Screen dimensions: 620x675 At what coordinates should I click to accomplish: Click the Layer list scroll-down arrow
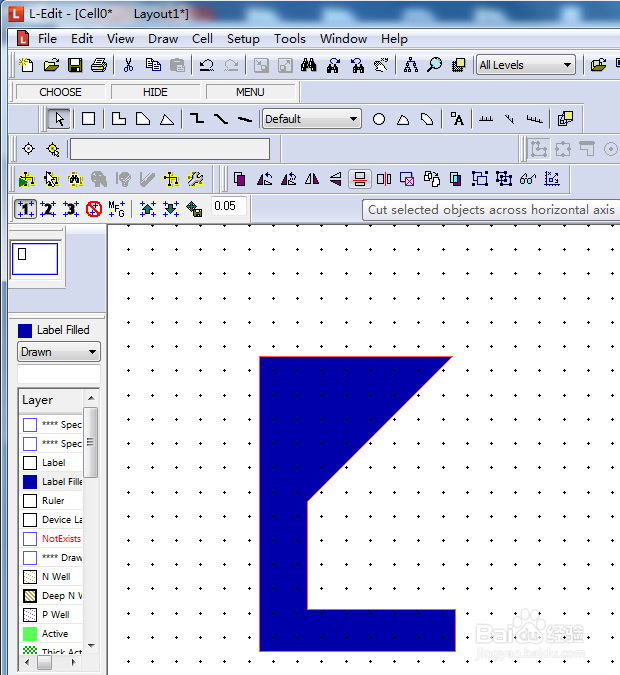(91, 645)
